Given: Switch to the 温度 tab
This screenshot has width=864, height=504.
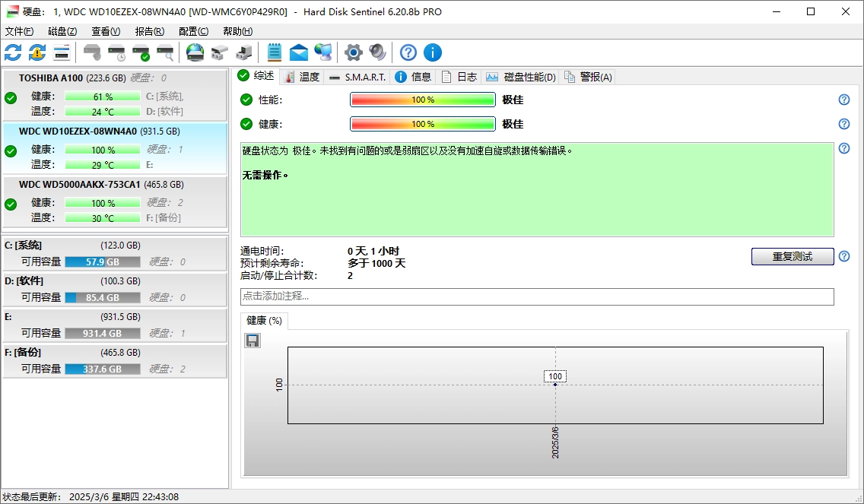Looking at the screenshot, I should click(x=302, y=77).
